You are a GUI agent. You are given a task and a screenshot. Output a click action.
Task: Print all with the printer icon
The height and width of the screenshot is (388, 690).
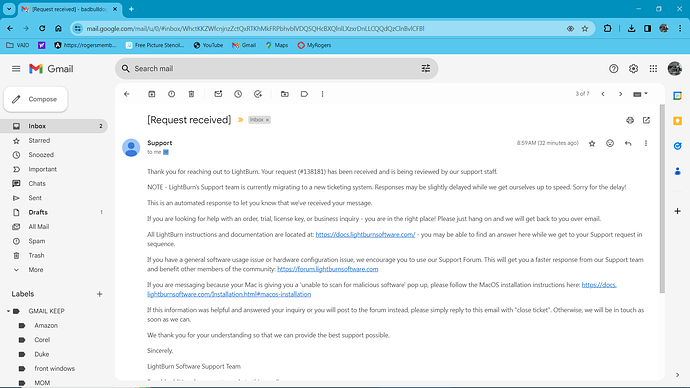tap(630, 120)
